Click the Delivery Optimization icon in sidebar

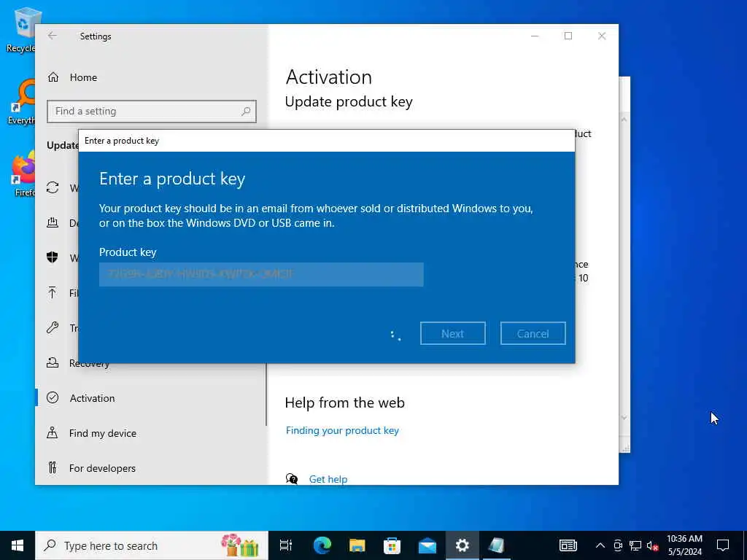(53, 222)
